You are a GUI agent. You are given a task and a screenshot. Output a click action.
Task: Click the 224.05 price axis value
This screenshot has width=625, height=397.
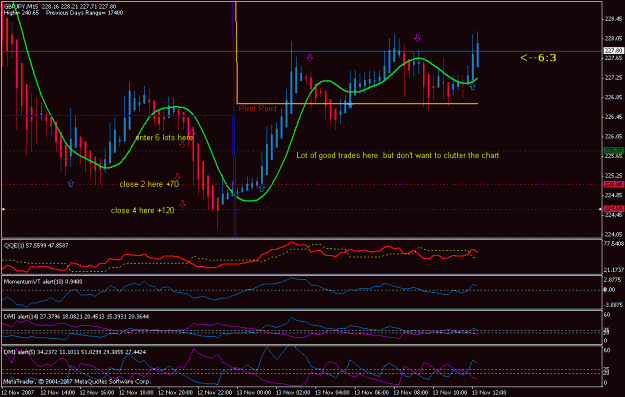click(613, 234)
